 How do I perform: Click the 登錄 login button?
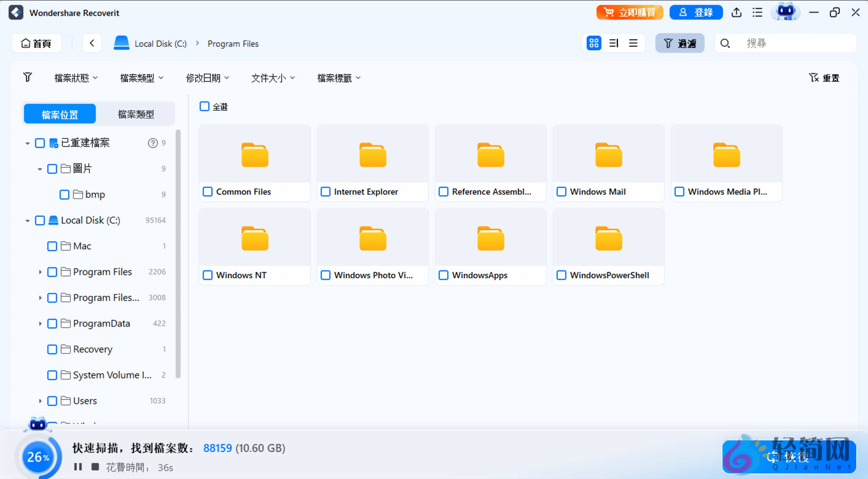(696, 13)
